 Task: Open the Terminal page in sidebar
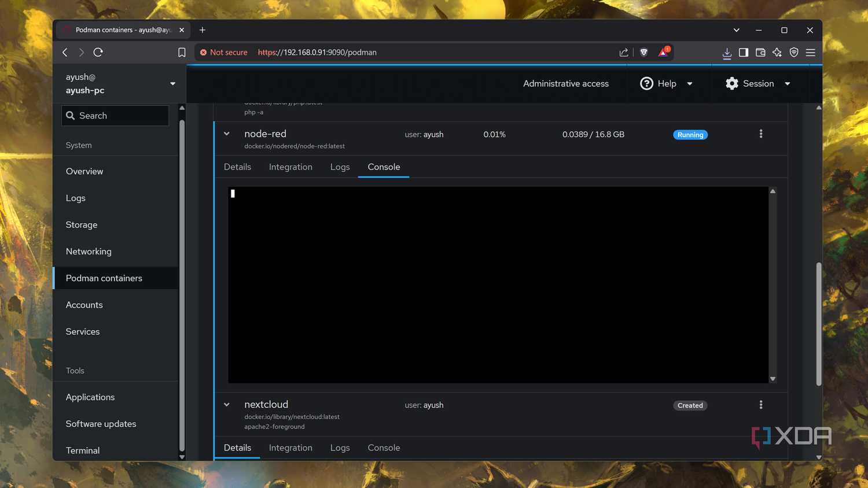[x=83, y=450]
